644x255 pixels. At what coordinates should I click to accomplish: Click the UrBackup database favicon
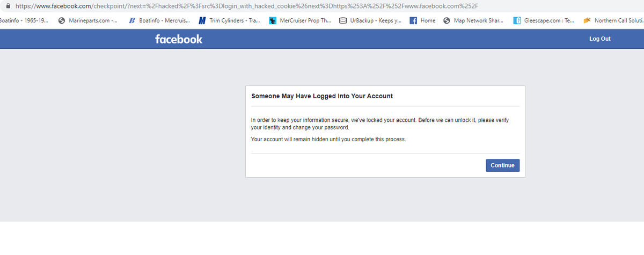pyautogui.click(x=343, y=21)
